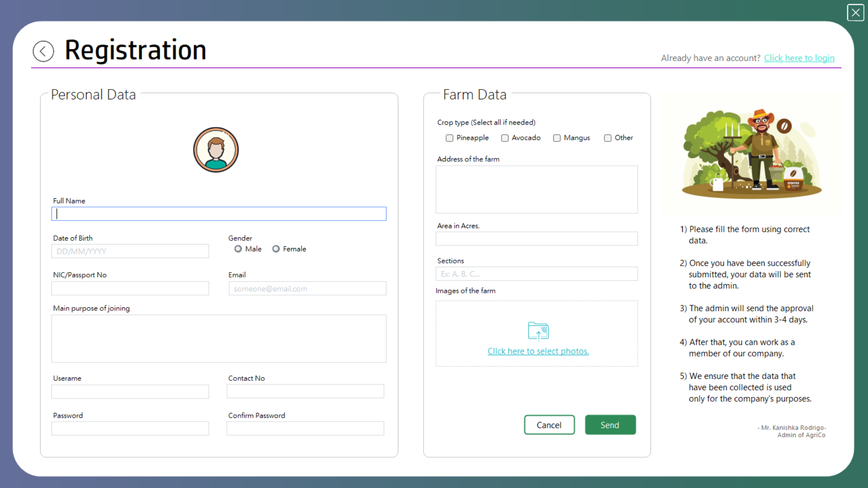Click the Full Name input field

click(x=218, y=214)
